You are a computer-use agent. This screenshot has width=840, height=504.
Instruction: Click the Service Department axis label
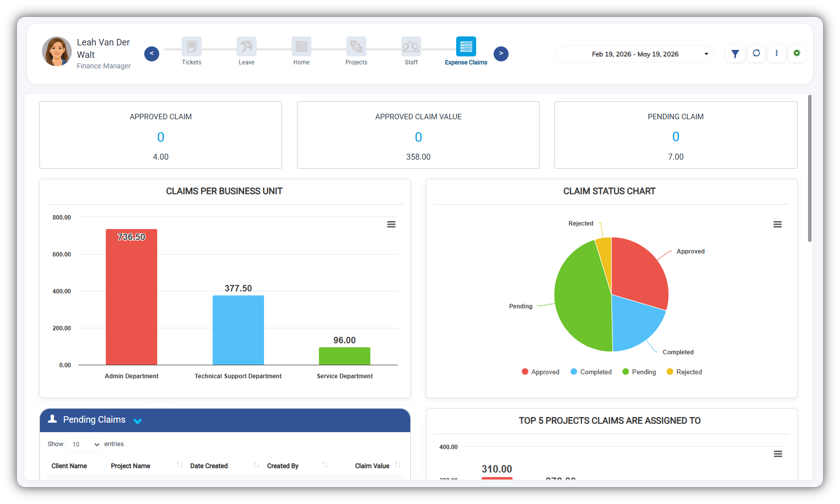click(344, 376)
